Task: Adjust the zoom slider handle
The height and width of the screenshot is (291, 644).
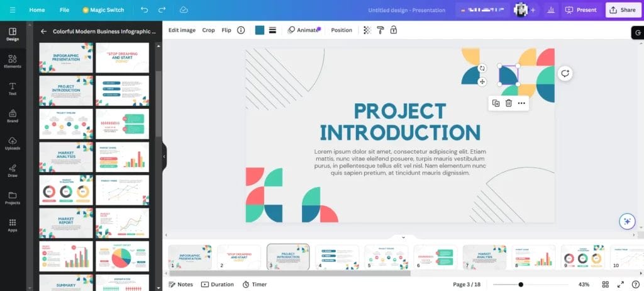Action: (521, 285)
